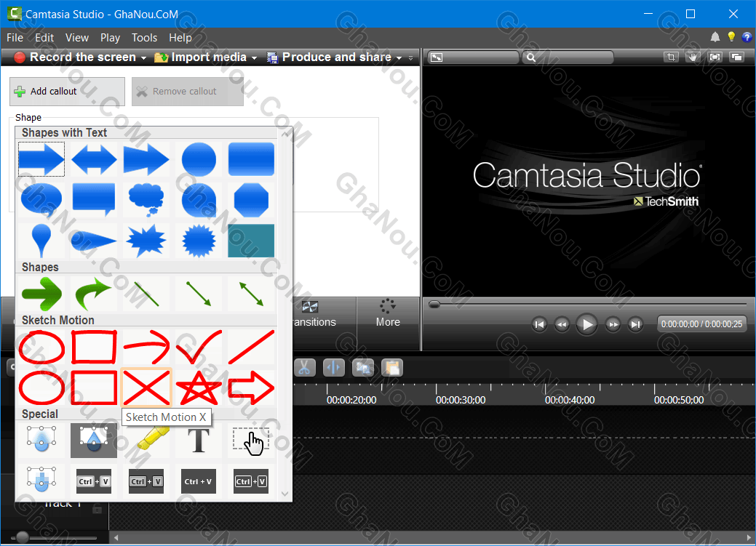The height and width of the screenshot is (546, 756).
Task: Click the timeline zoom slider handle
Action: pos(23,538)
